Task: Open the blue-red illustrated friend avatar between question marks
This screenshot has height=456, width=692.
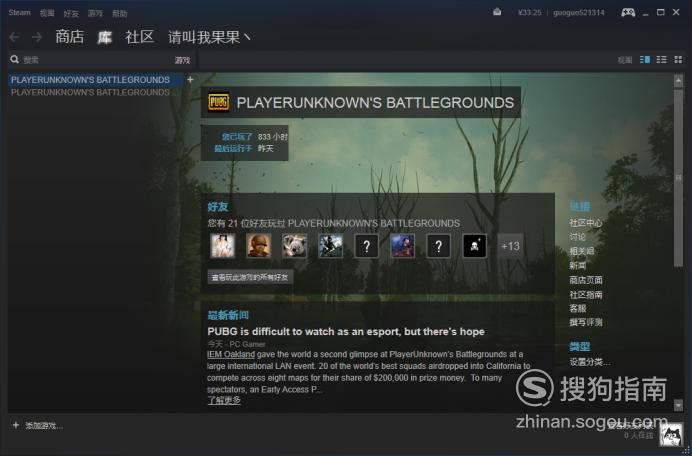Action: pyautogui.click(x=402, y=246)
